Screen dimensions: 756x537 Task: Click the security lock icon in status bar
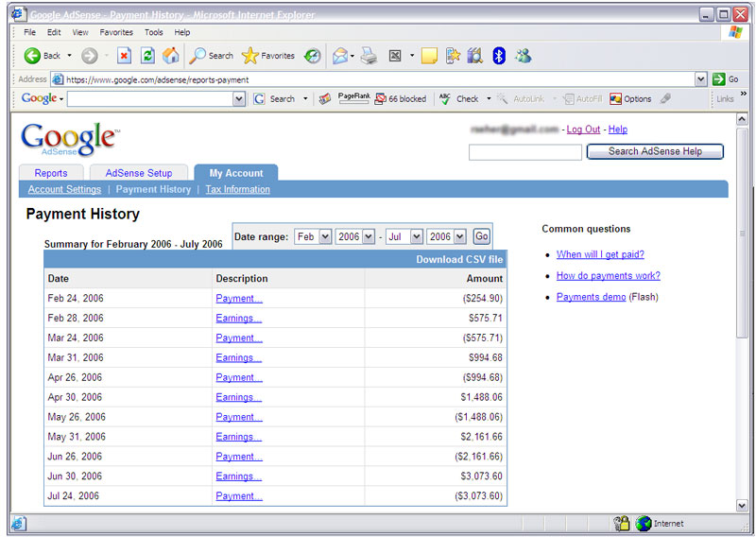pyautogui.click(x=622, y=524)
